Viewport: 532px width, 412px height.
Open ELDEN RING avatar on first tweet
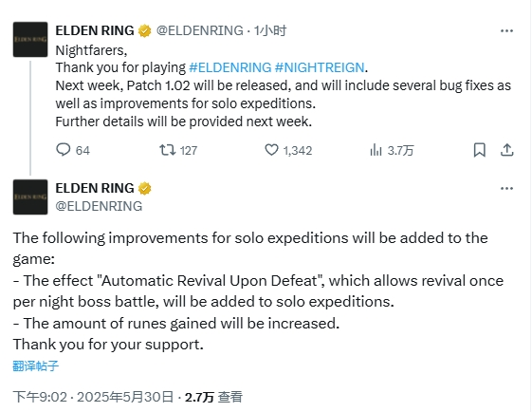pyautogui.click(x=30, y=40)
